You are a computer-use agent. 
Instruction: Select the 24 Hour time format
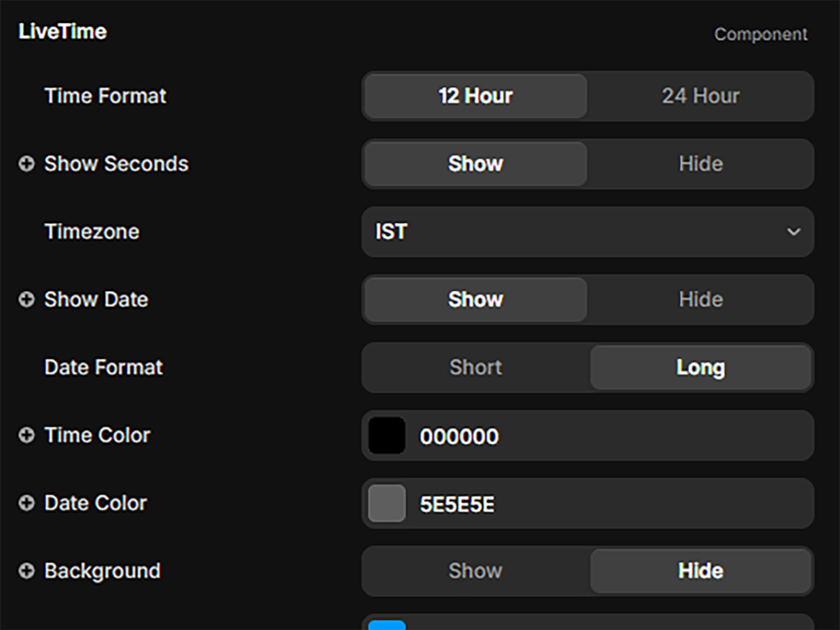pyautogui.click(x=700, y=96)
